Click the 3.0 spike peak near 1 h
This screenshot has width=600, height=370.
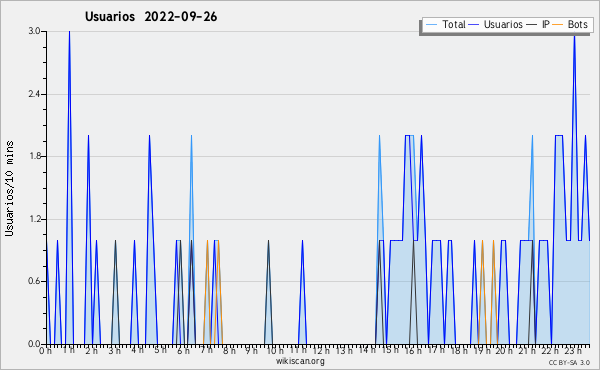point(69,32)
